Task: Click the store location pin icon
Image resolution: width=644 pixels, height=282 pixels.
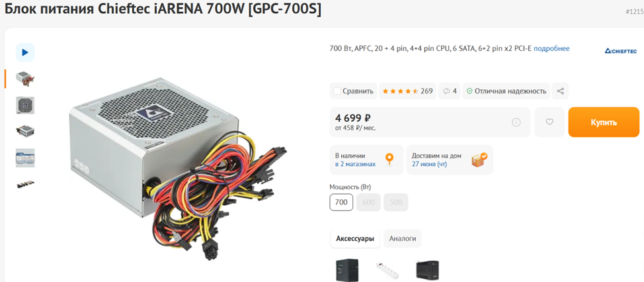Action: pos(389,159)
